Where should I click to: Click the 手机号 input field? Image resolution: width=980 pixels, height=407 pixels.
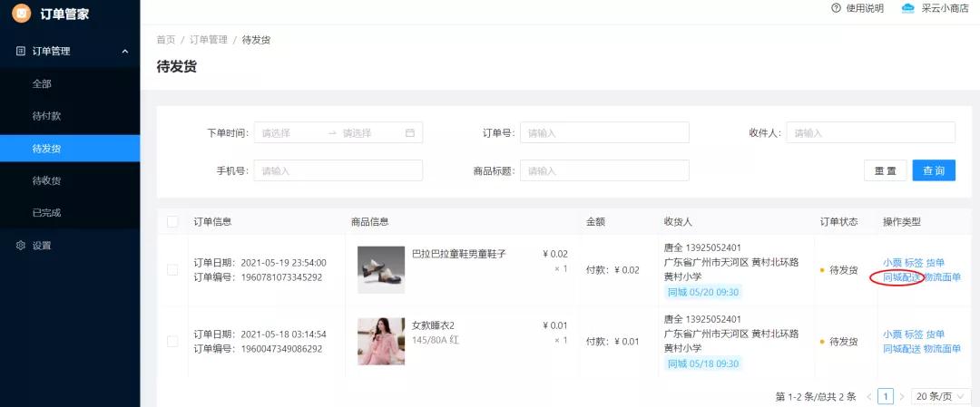(338, 170)
